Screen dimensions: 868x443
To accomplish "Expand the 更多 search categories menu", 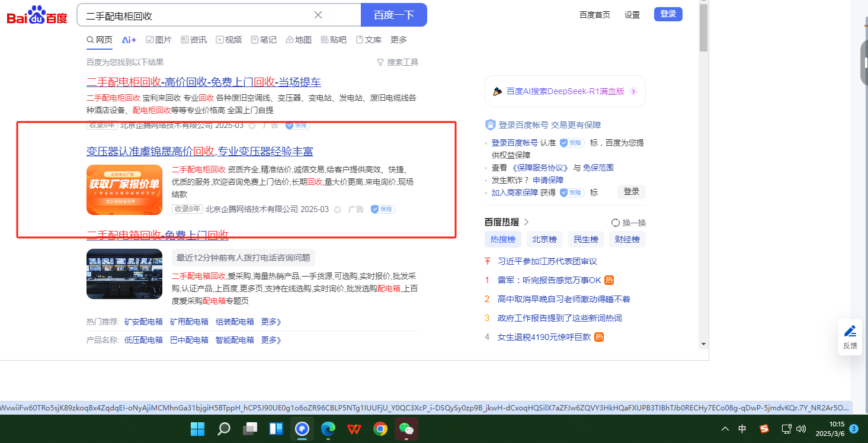I will click(x=399, y=40).
